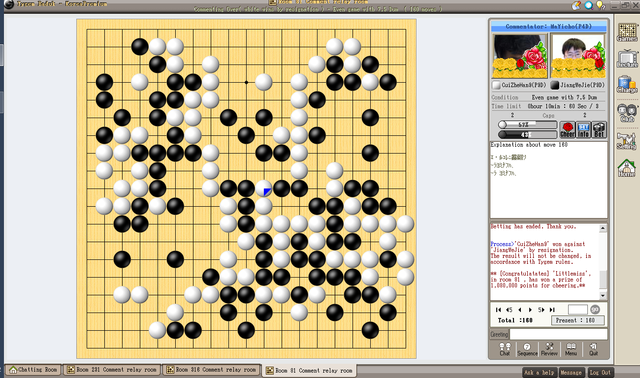The height and width of the screenshot is (378, 640).
Task: Click the blue 'Process>' text in log
Action: (501, 244)
